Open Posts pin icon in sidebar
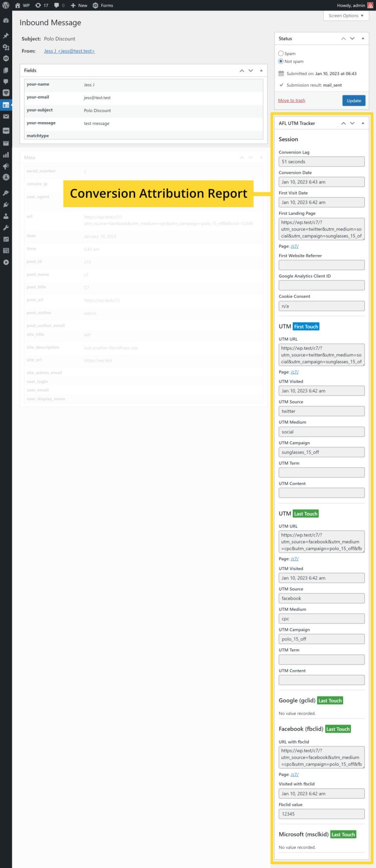Image resolution: width=376 pixels, height=868 pixels. coord(6,36)
